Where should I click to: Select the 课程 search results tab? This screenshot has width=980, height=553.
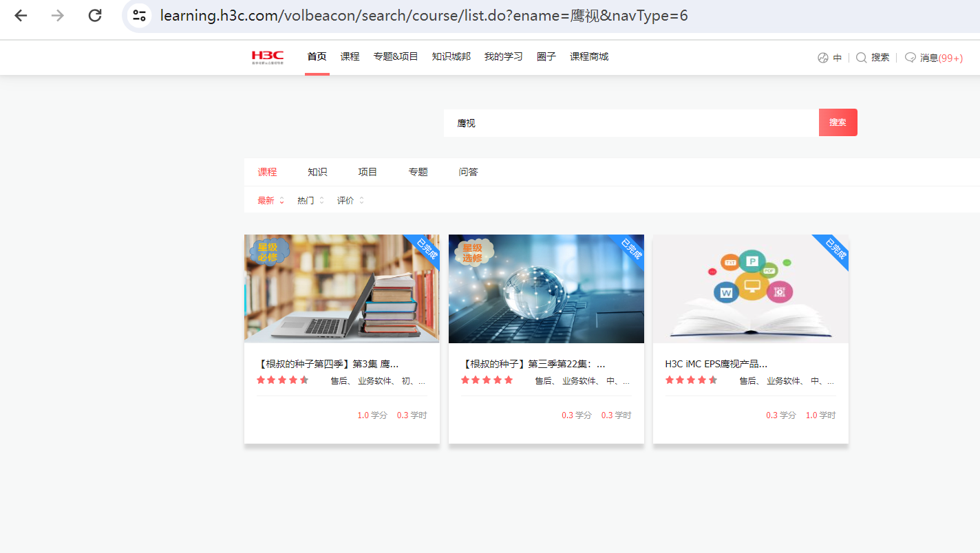pyautogui.click(x=267, y=172)
